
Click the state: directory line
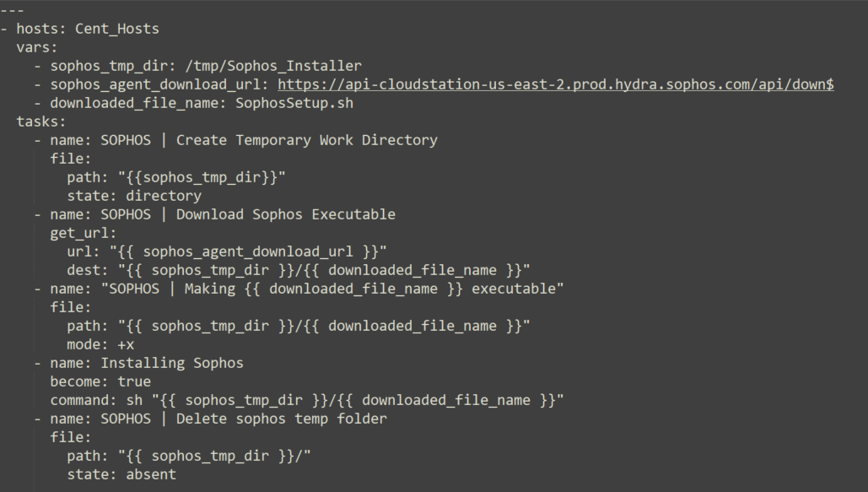point(134,196)
